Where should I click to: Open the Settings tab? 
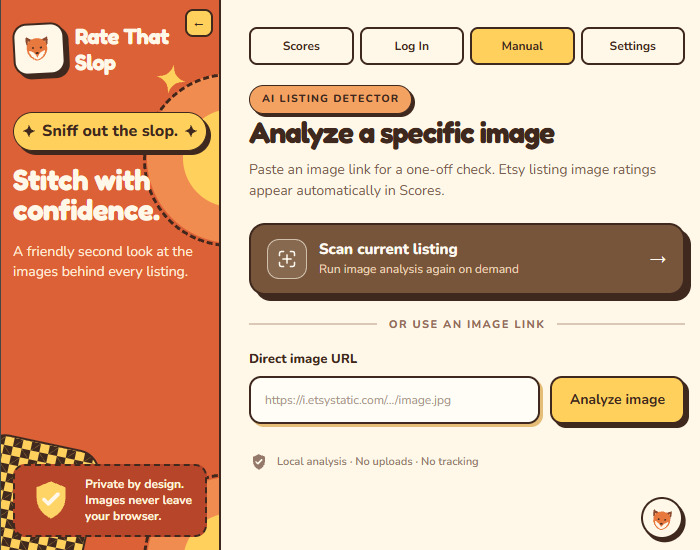[633, 46]
